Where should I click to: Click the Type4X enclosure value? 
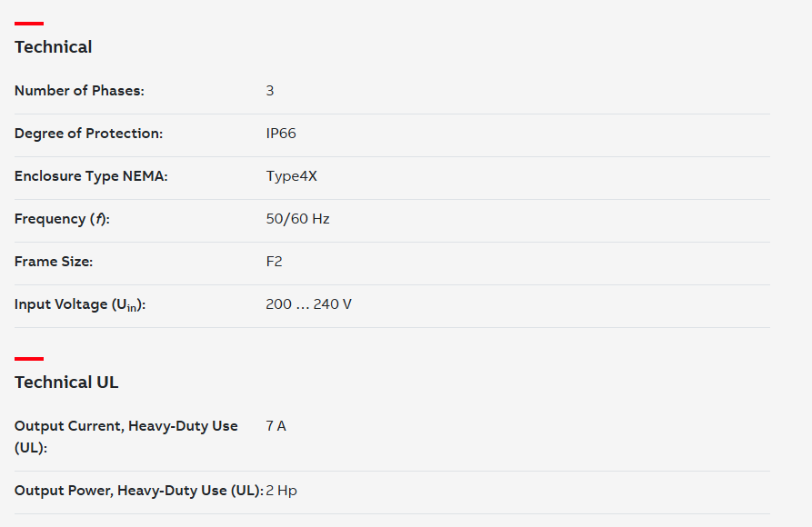pyautogui.click(x=292, y=176)
